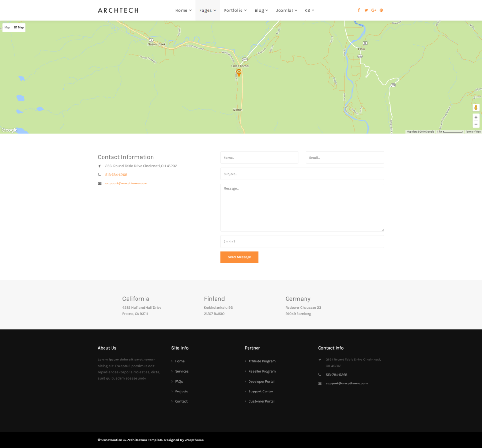482x448 pixels.
Task: Open the Facebook icon in the header
Action: click(359, 10)
